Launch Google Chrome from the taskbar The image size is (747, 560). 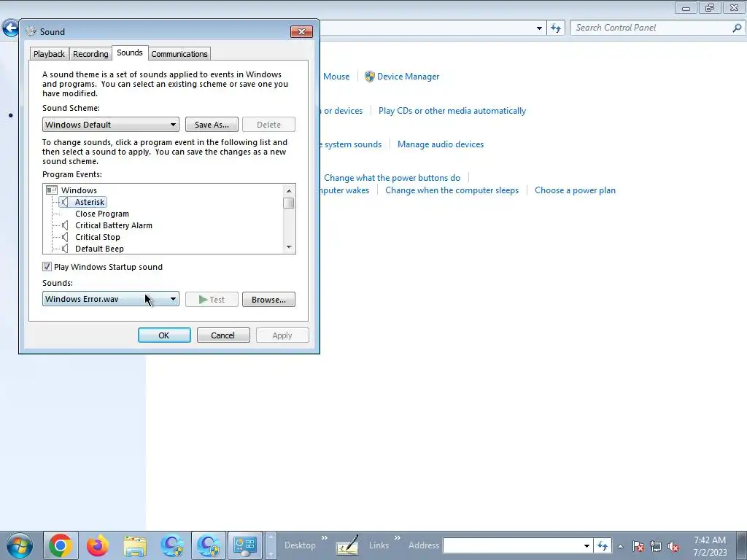pyautogui.click(x=61, y=545)
